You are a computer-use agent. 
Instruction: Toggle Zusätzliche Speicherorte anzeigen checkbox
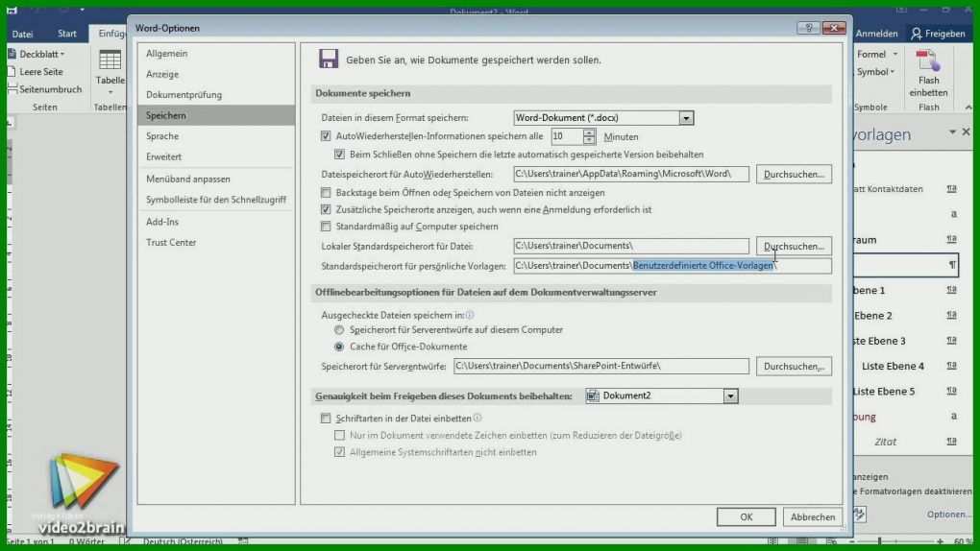[x=326, y=210]
